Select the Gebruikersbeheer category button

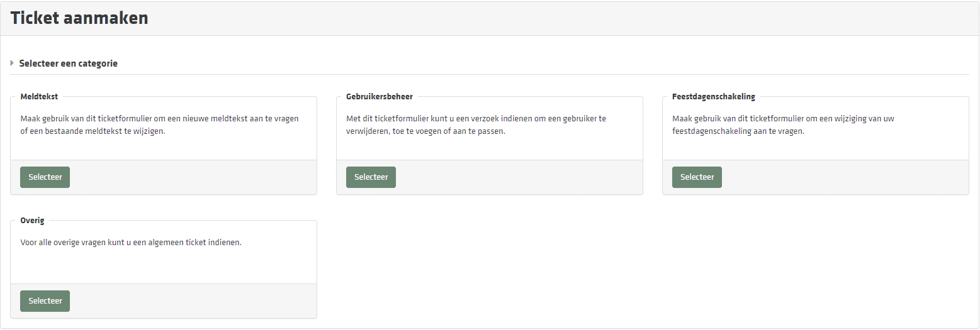click(371, 177)
